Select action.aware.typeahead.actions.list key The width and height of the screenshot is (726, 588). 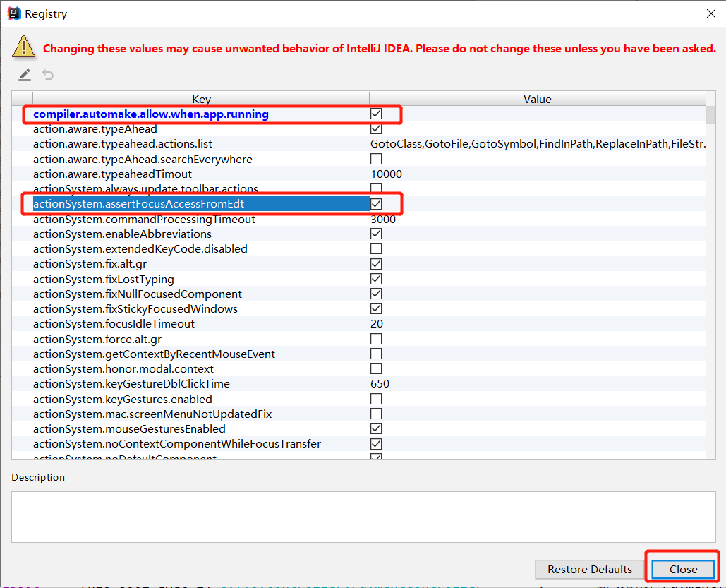(x=123, y=143)
